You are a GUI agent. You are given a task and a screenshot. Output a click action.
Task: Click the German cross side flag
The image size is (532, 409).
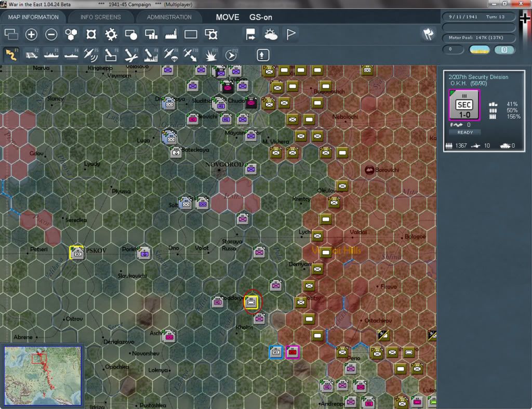(x=525, y=19)
